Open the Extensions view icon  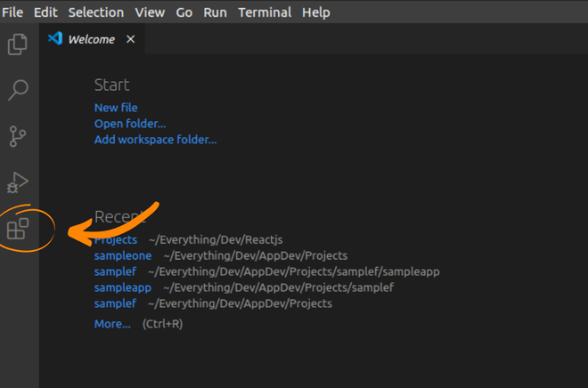18,230
